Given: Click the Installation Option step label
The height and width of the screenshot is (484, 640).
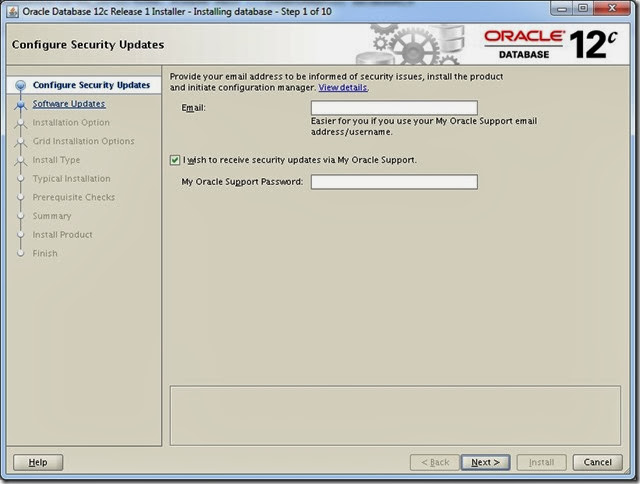Looking at the screenshot, I should pos(71,122).
